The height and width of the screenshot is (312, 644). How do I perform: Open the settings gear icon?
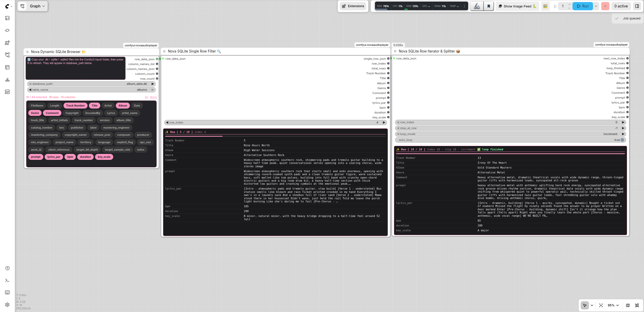[7, 305]
